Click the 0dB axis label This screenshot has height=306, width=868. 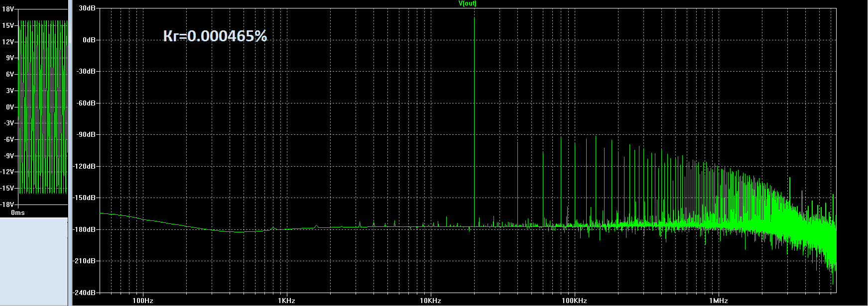pyautogui.click(x=89, y=40)
